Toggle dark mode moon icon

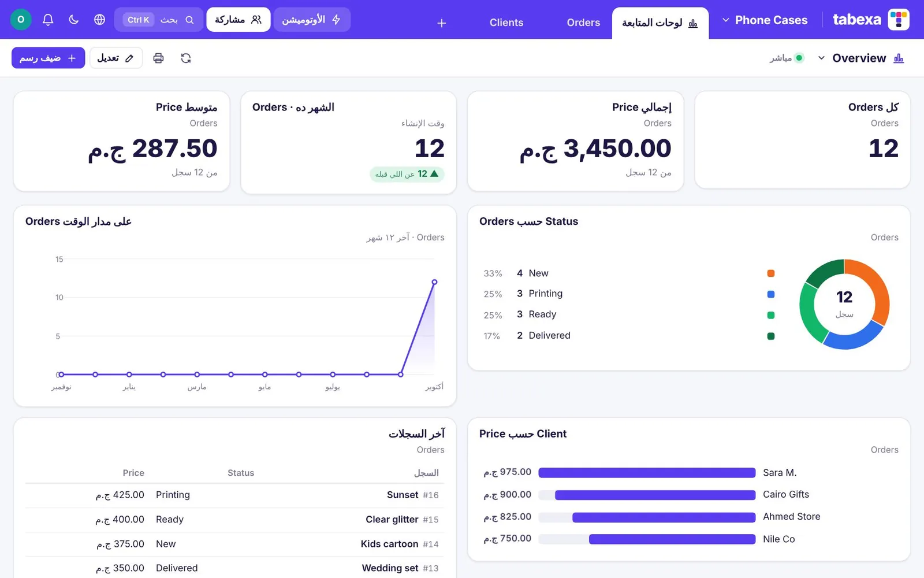pos(74,20)
